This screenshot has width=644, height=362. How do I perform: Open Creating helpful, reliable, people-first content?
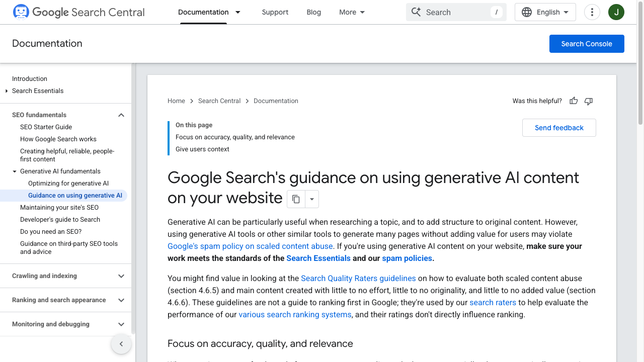(x=67, y=155)
